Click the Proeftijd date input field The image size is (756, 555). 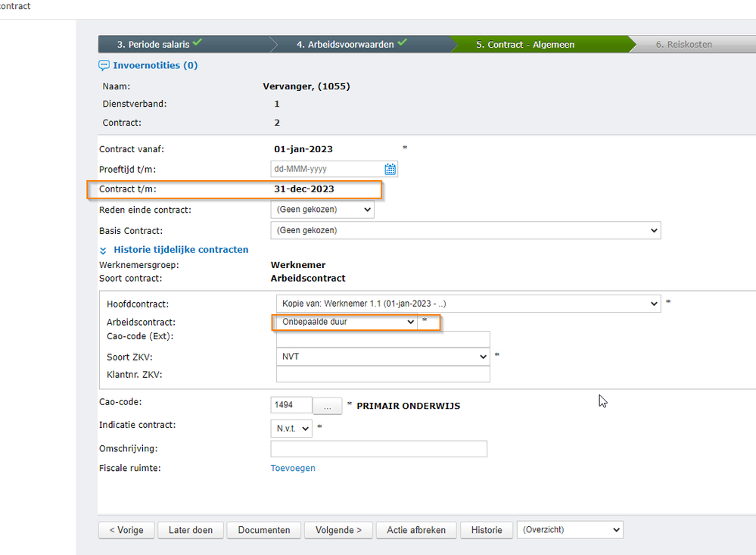pyautogui.click(x=326, y=169)
